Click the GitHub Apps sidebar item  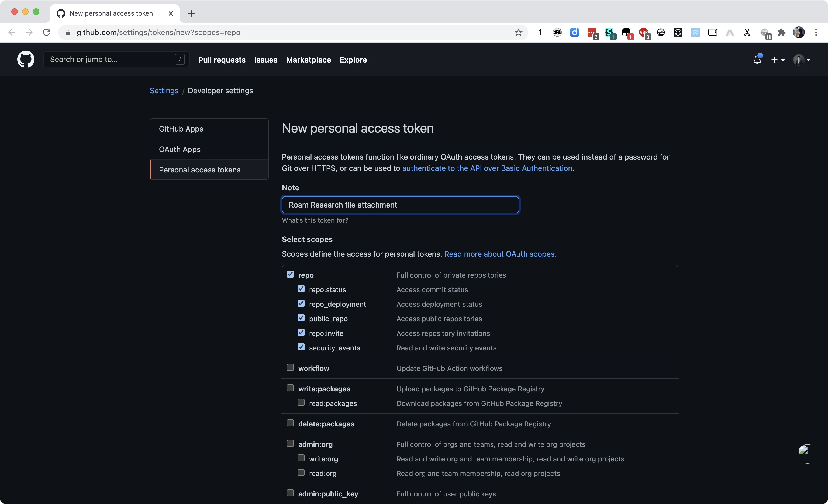pyautogui.click(x=180, y=128)
